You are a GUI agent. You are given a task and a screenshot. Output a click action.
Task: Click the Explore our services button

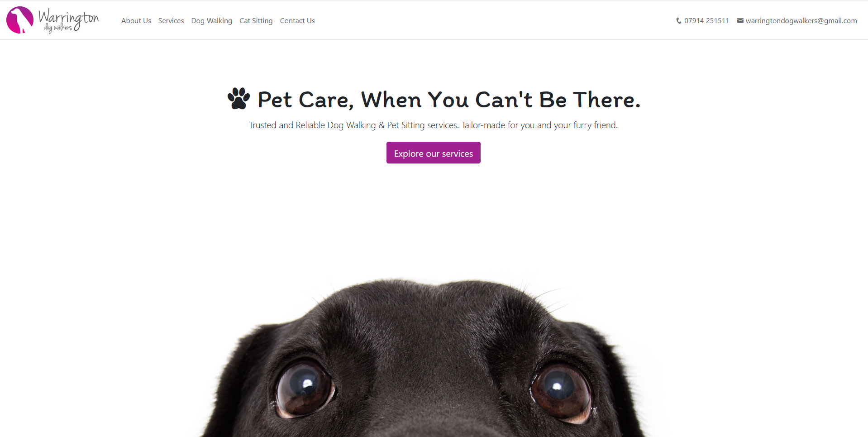434,153
